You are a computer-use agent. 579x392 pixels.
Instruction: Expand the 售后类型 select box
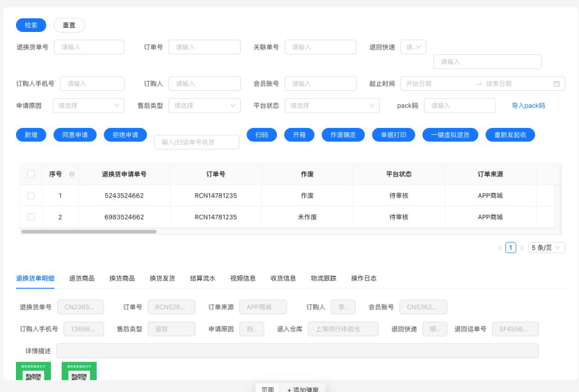click(x=205, y=106)
